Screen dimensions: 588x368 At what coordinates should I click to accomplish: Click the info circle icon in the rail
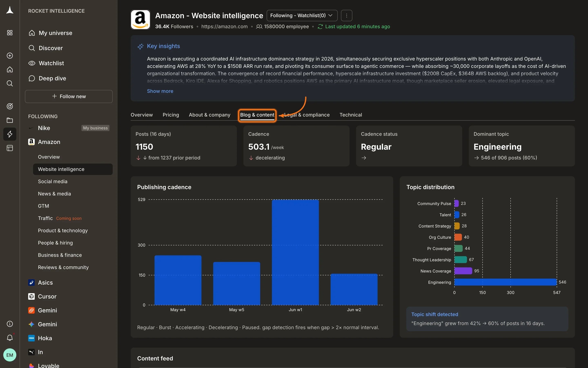pyautogui.click(x=10, y=324)
